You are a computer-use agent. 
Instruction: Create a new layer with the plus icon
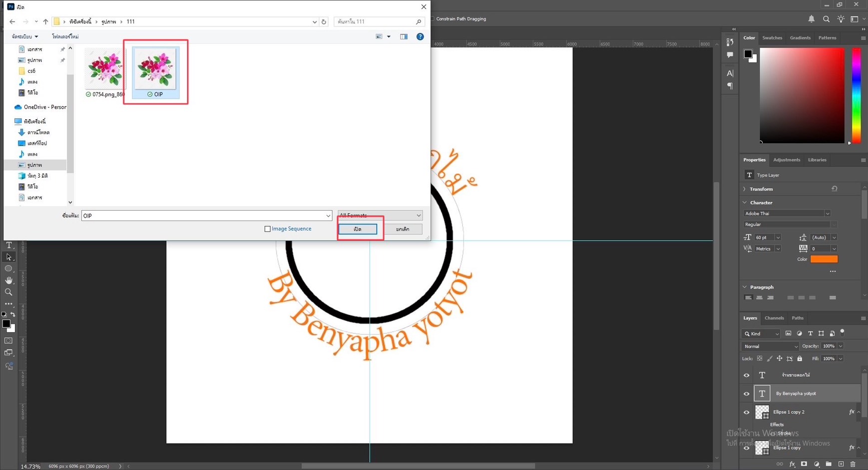(841, 464)
